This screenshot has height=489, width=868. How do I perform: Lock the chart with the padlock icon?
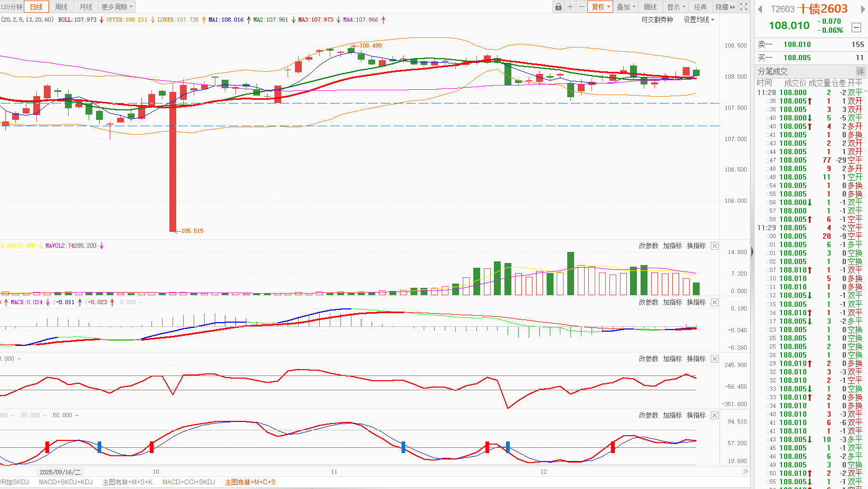pyautogui.click(x=558, y=7)
